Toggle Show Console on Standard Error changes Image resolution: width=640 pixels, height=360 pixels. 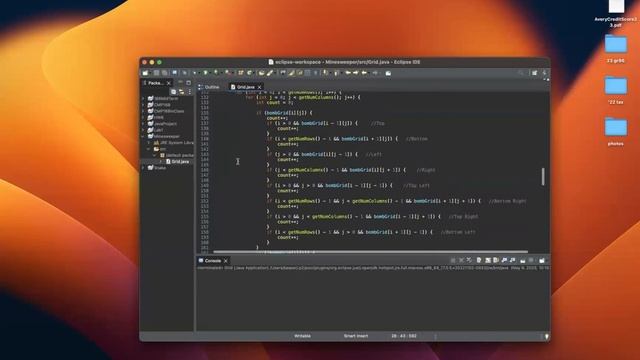click(512, 260)
